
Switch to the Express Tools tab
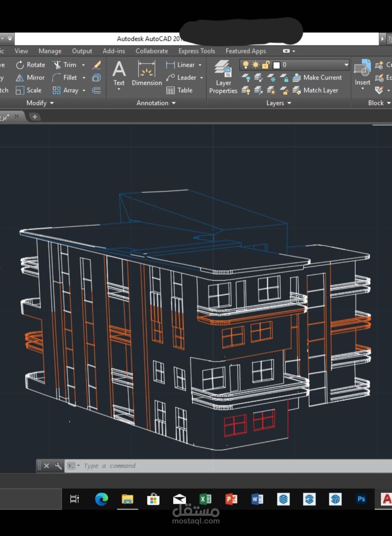tap(197, 51)
